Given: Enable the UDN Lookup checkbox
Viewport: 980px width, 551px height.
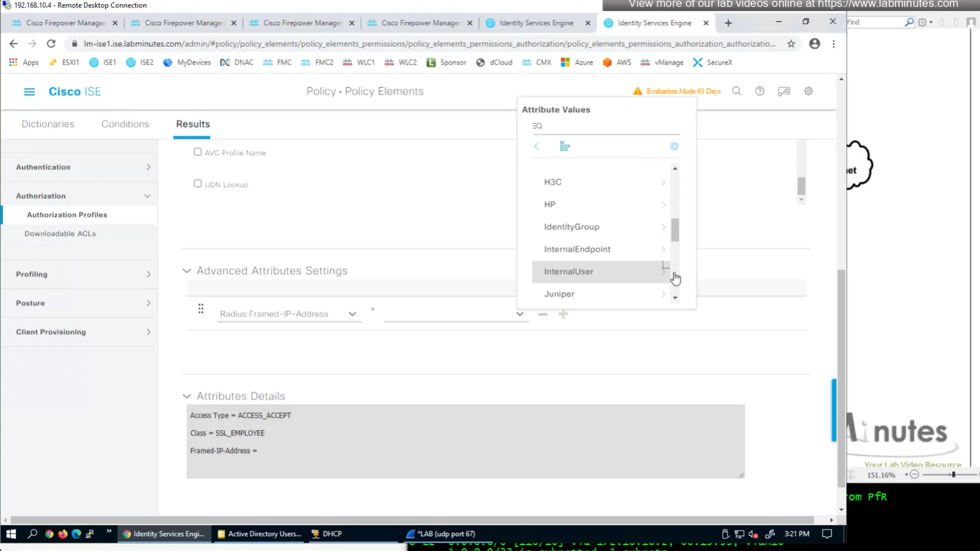Looking at the screenshot, I should pyautogui.click(x=197, y=184).
